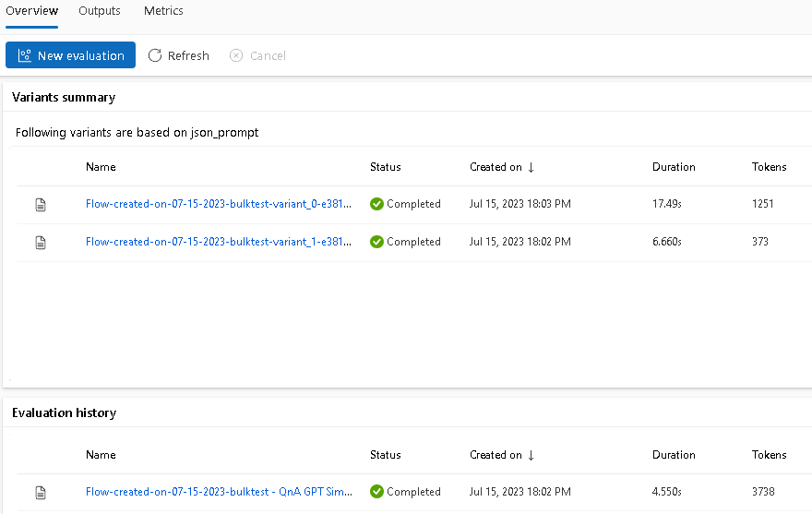Click document icon beside QnA GPT evaluation
This screenshot has height=514, width=812.
click(41, 492)
